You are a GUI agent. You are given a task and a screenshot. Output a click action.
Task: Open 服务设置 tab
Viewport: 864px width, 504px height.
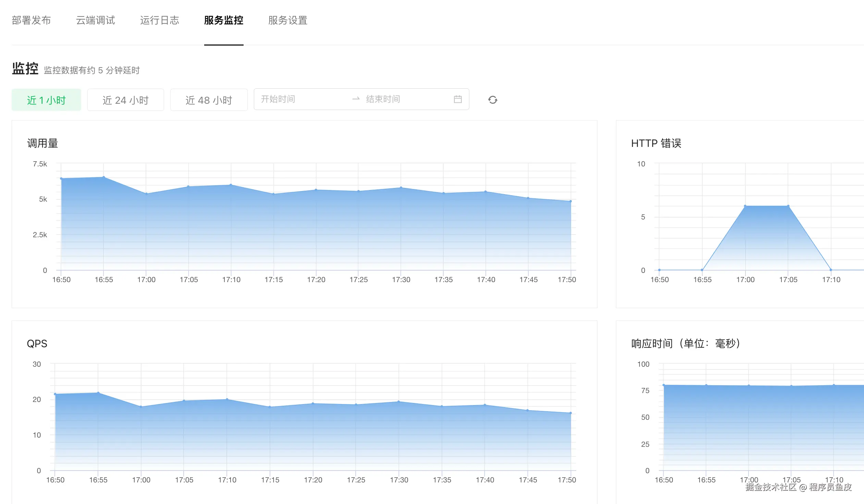(x=288, y=21)
